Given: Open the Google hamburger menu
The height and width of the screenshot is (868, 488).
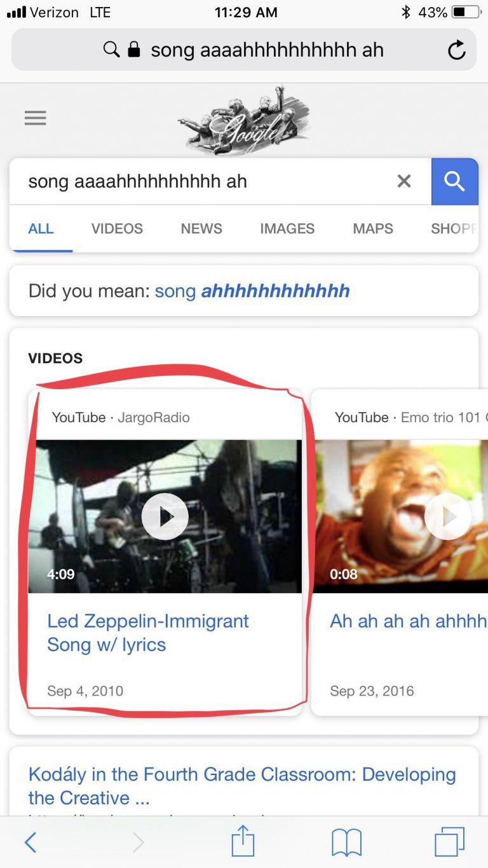Looking at the screenshot, I should [35, 118].
